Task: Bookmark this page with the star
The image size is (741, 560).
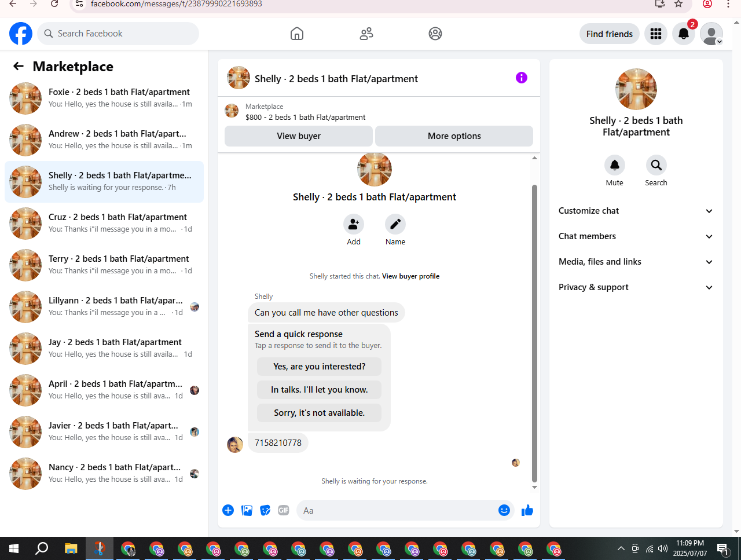Action: pos(678,4)
